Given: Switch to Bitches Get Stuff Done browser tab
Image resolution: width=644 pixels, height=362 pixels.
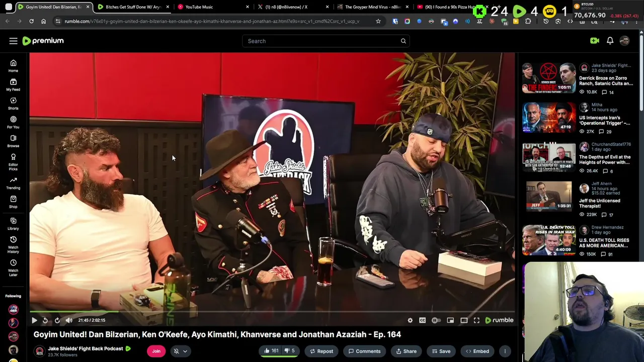Looking at the screenshot, I should point(133,7).
